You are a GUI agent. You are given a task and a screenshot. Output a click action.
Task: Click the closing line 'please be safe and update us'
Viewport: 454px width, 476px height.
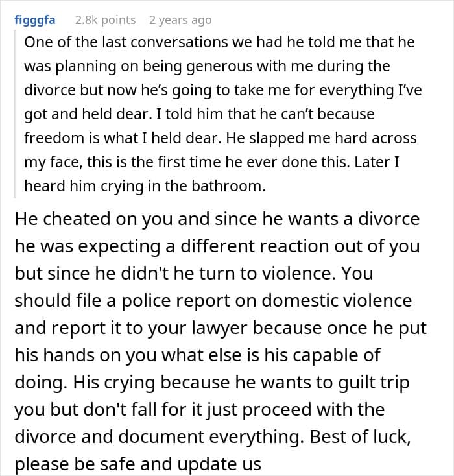[x=138, y=464]
